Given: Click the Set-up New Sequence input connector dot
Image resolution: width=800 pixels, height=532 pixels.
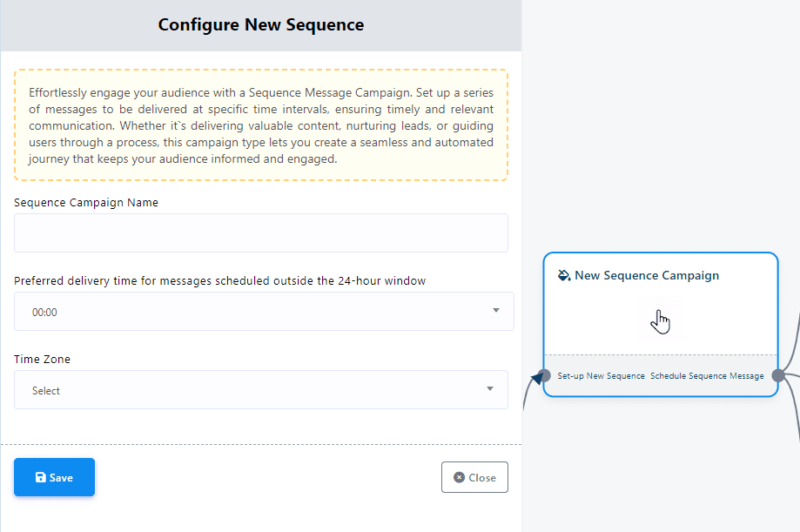Looking at the screenshot, I should (x=545, y=376).
